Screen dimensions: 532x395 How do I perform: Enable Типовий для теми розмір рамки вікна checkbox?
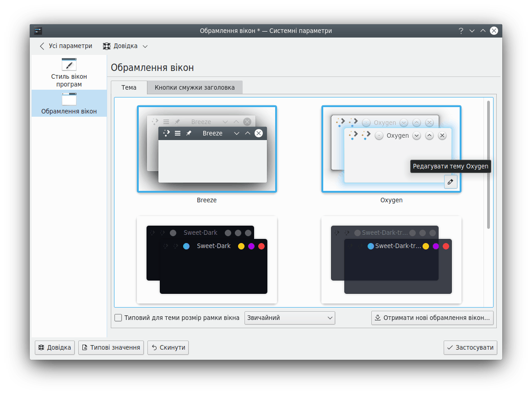pos(118,318)
